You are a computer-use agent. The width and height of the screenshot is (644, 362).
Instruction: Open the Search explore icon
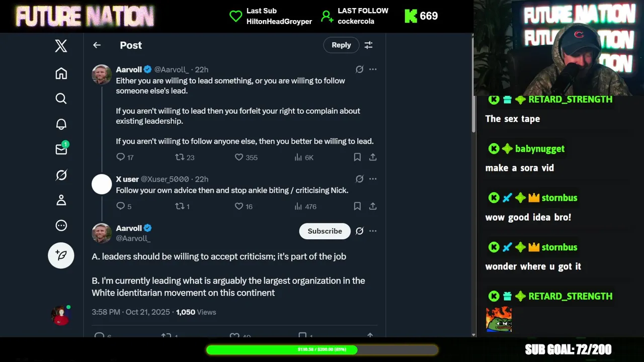point(61,99)
